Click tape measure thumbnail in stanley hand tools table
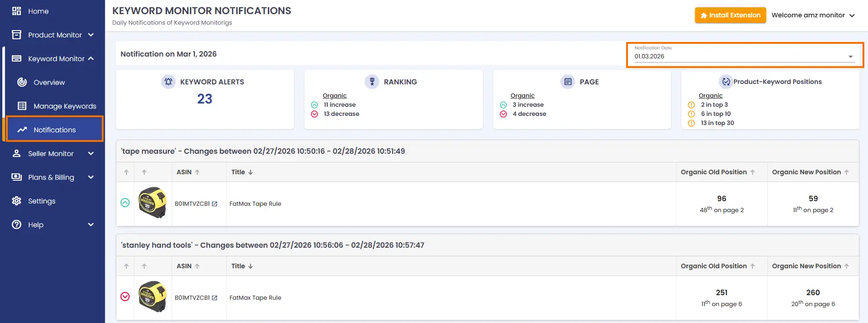 tap(153, 297)
